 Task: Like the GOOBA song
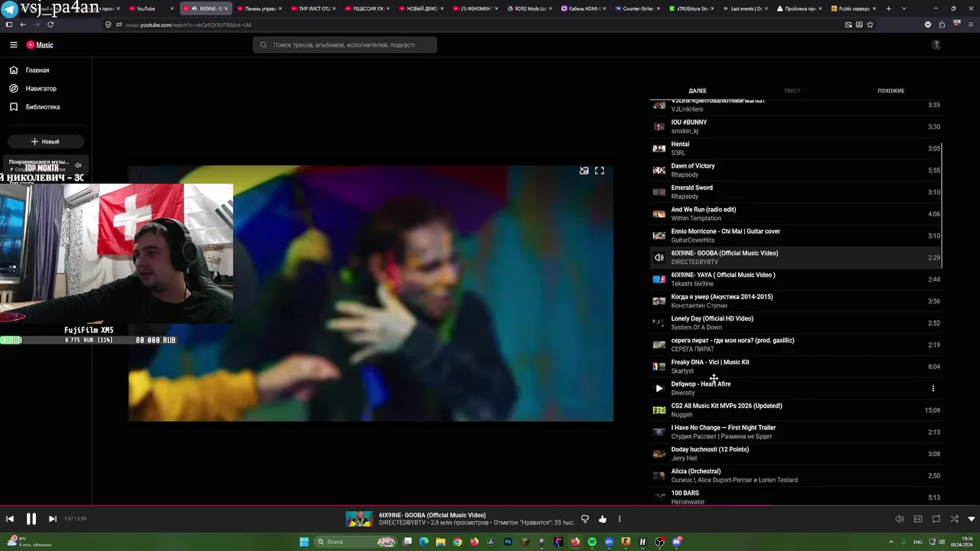click(603, 519)
